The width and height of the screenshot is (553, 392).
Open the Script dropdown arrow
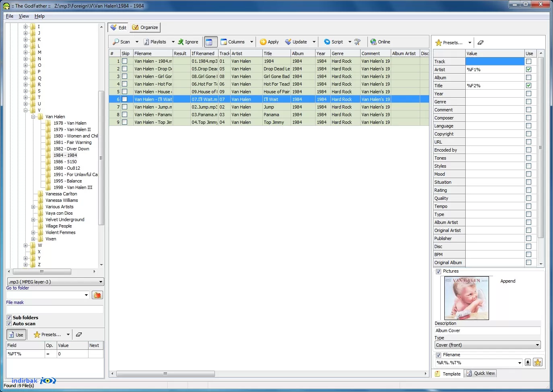click(350, 42)
